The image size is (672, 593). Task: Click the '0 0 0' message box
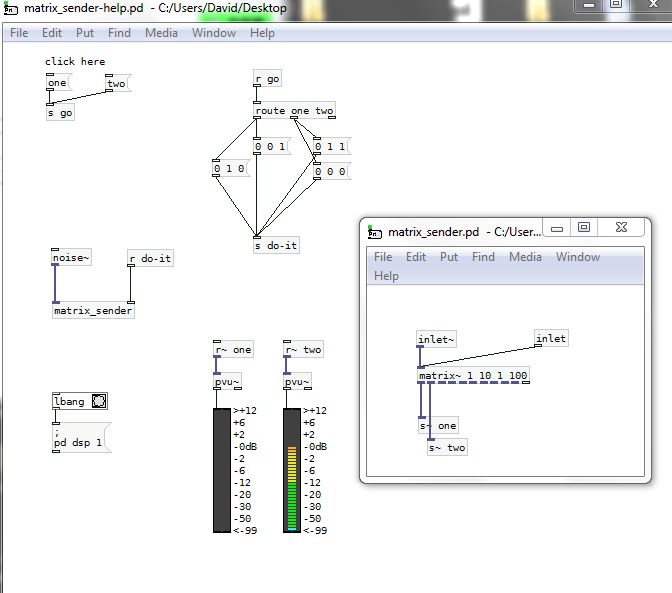tap(330, 171)
